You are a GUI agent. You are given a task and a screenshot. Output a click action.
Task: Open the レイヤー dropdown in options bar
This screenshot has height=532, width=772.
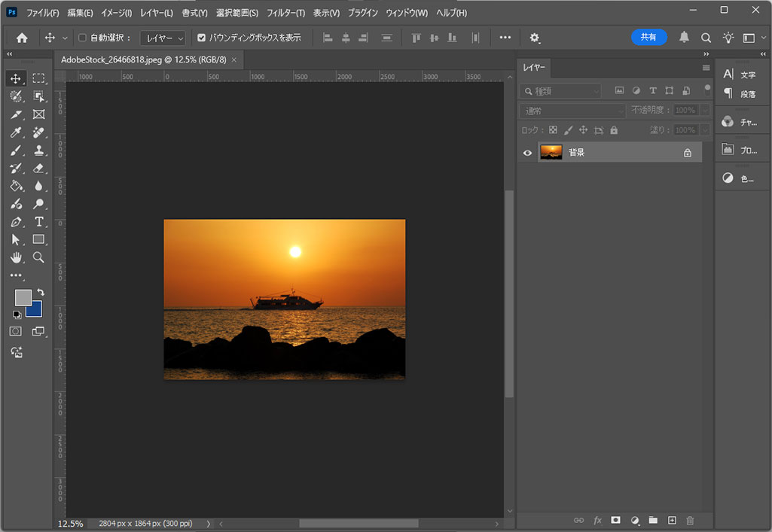tap(164, 38)
